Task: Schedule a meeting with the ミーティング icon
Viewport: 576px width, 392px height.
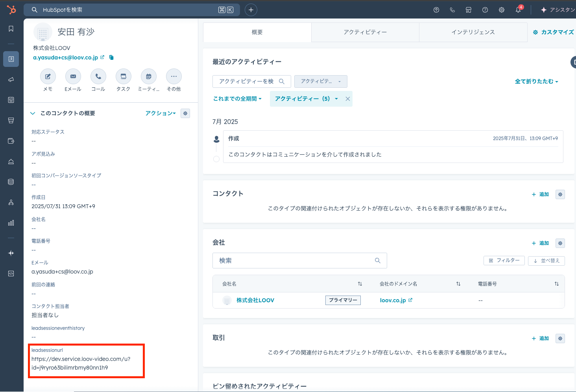Action: (149, 76)
